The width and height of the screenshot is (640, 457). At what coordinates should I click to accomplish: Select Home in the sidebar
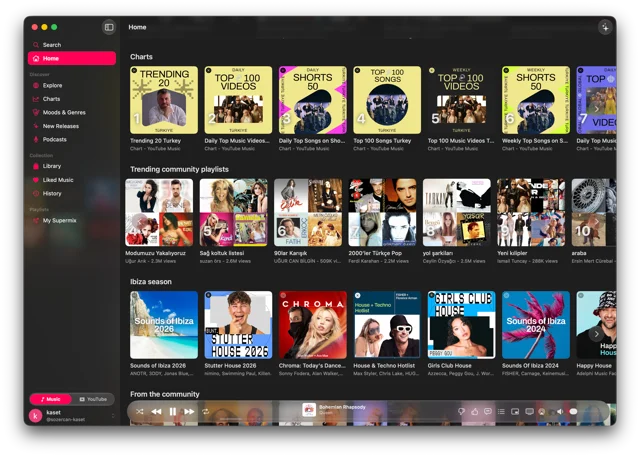[72, 58]
